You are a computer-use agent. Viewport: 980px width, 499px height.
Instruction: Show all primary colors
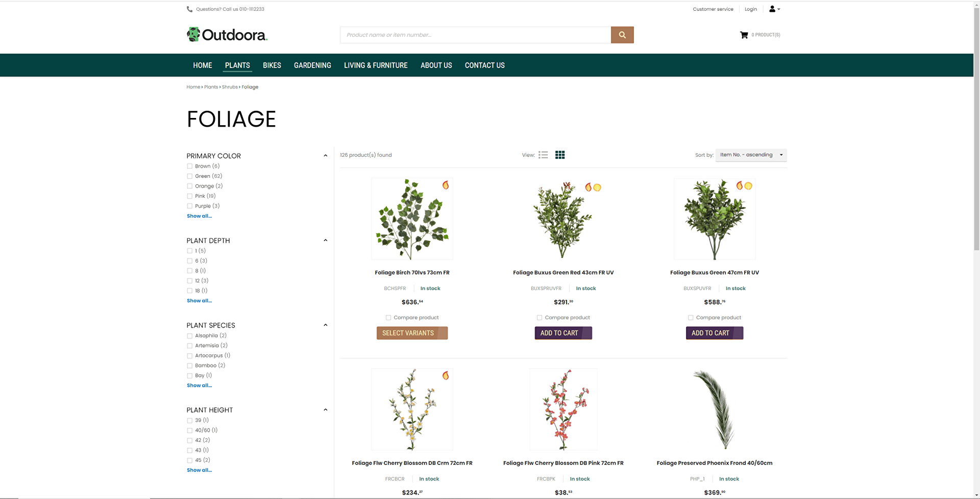click(x=199, y=216)
